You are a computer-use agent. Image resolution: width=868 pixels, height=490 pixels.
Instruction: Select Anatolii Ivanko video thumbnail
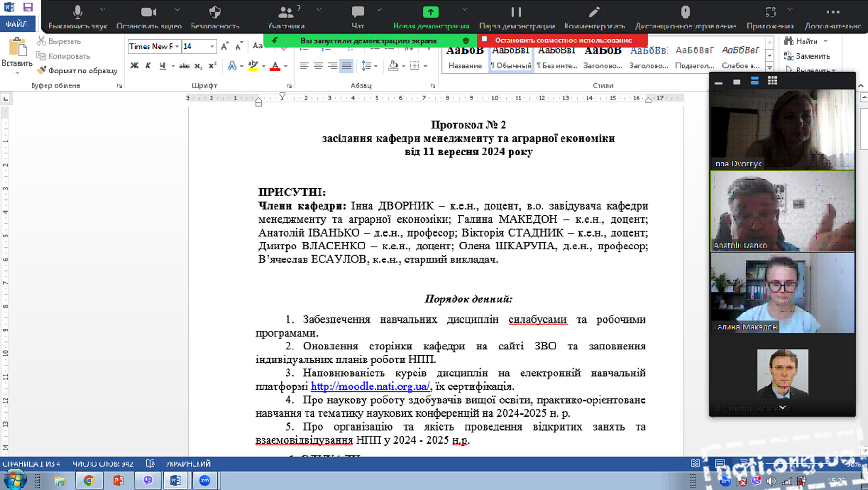point(782,211)
